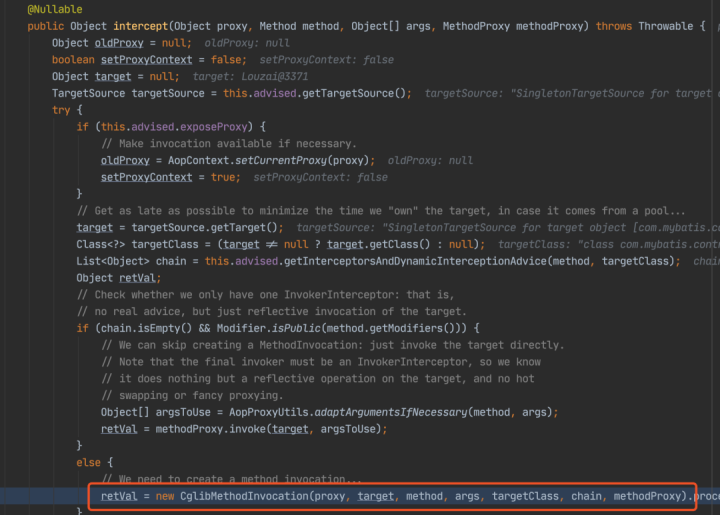Click the 'Object retVal;' declaration line
This screenshot has height=515, width=720.
point(118,278)
